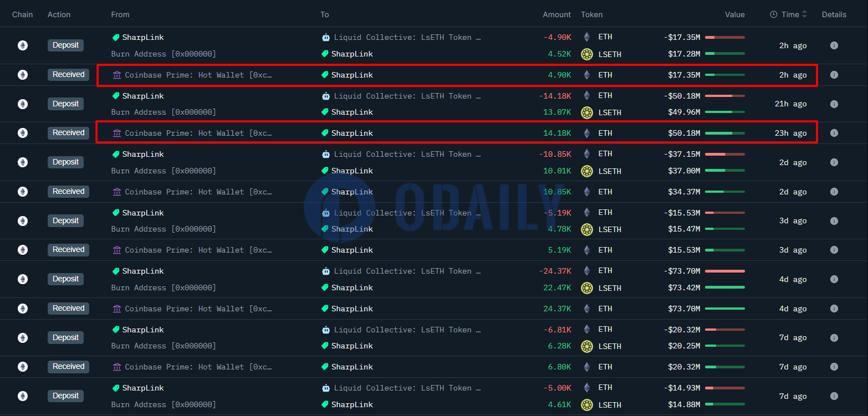Open Liquid Collective link in -24.37K row
This screenshot has height=416, width=868.
[407, 271]
